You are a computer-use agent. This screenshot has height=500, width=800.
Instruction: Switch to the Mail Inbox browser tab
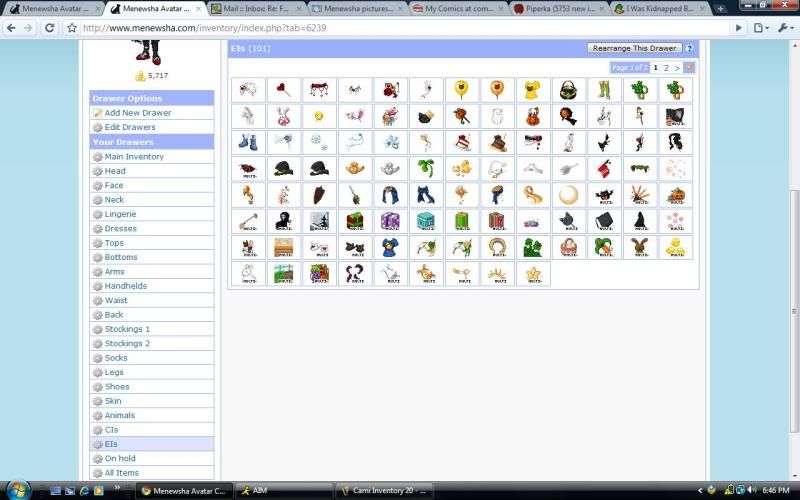(256, 9)
